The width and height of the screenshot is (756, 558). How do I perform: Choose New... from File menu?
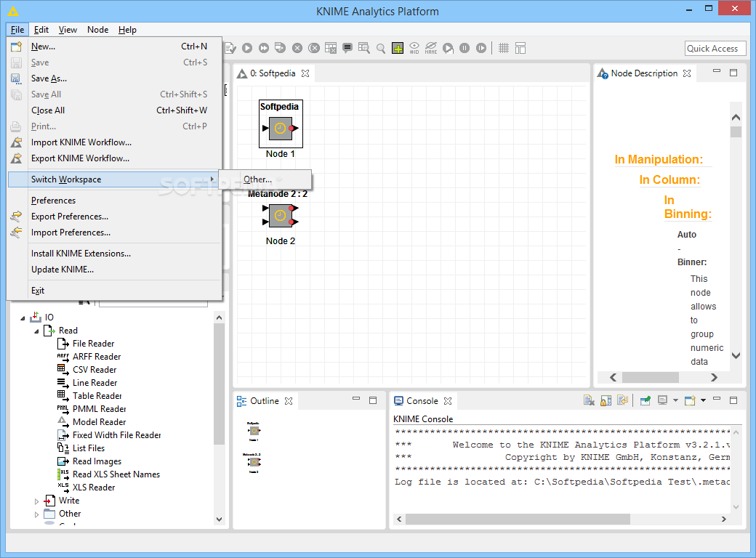pos(115,46)
